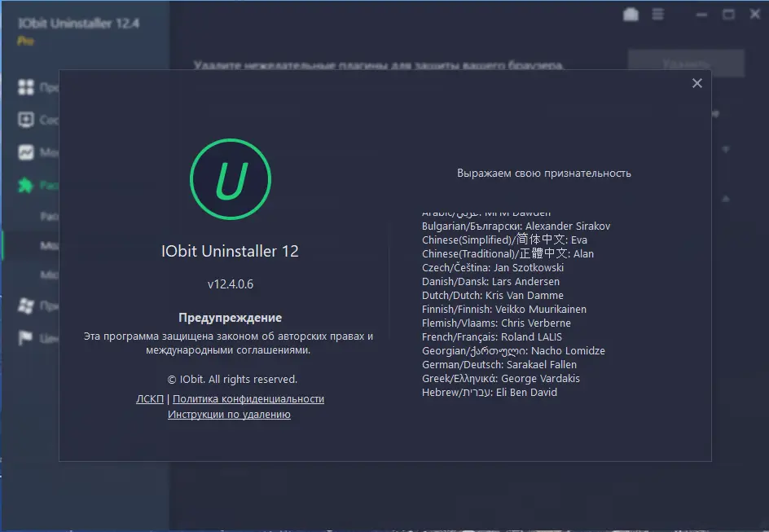The height and width of the screenshot is (532, 769).
Task: Select French Roland LALIS line
Action: [492, 336]
